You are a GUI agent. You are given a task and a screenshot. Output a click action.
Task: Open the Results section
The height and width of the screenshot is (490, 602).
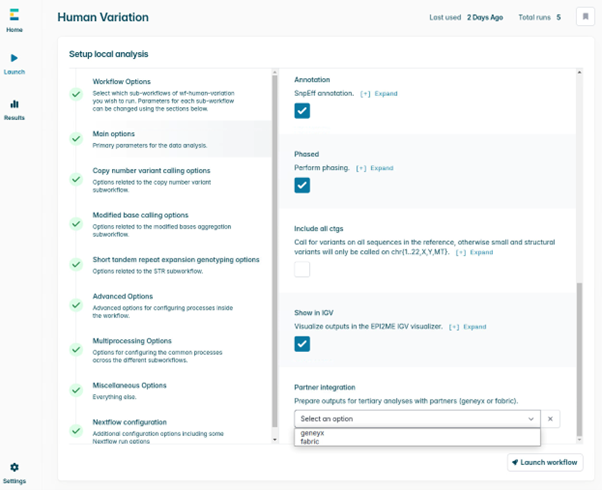14,110
